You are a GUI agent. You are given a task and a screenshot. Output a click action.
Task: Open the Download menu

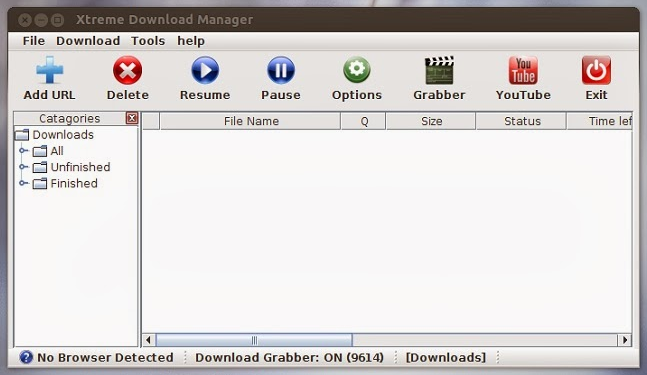tap(88, 41)
